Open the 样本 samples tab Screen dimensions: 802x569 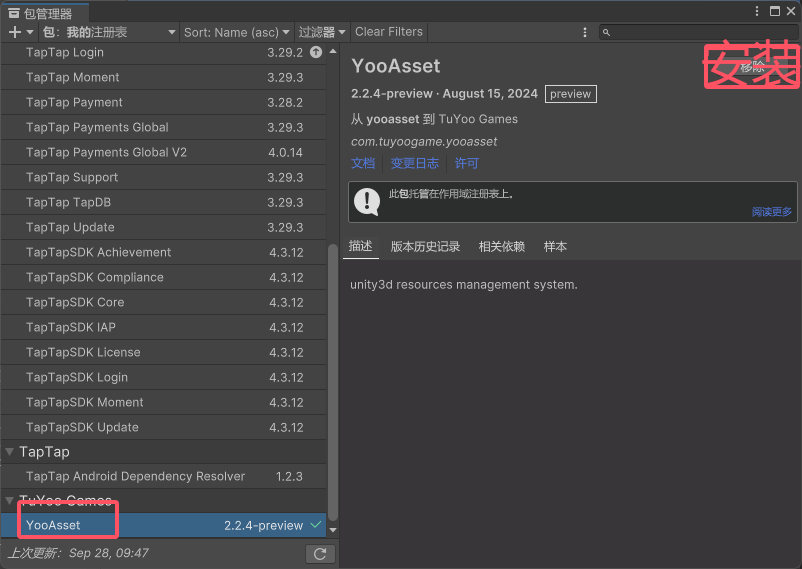tap(555, 246)
